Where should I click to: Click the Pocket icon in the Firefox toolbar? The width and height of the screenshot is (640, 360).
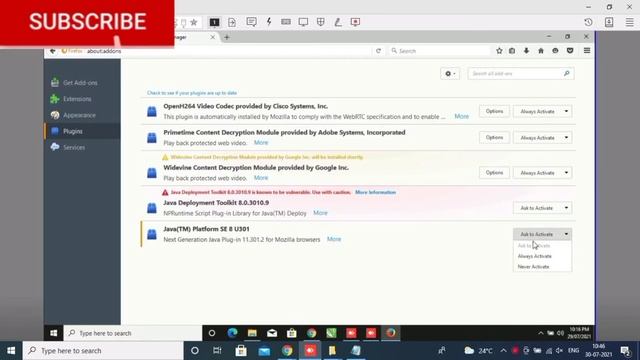(x=570, y=51)
